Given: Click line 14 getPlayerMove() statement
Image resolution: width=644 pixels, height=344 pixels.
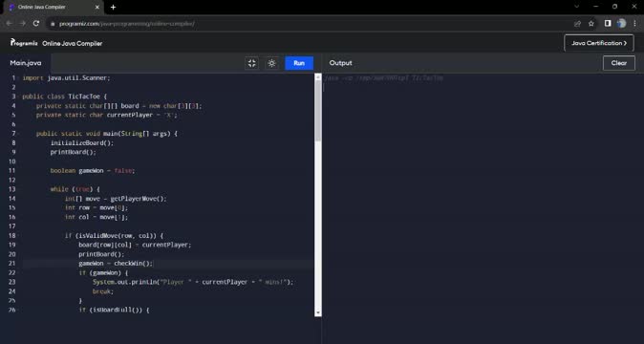Looking at the screenshot, I should 116,199.
